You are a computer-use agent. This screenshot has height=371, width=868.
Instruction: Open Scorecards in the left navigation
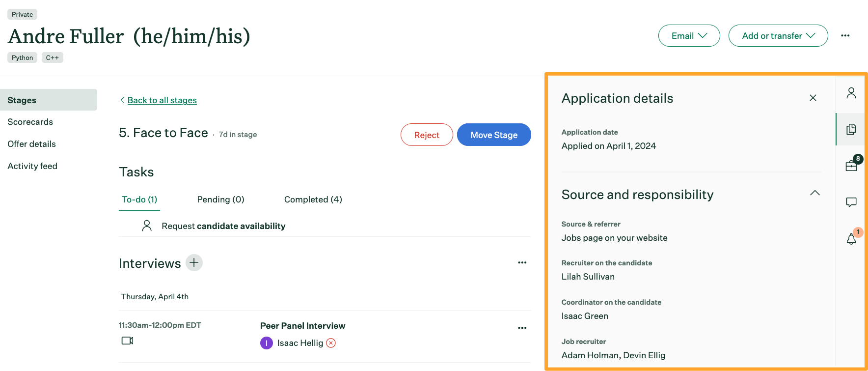click(x=30, y=122)
